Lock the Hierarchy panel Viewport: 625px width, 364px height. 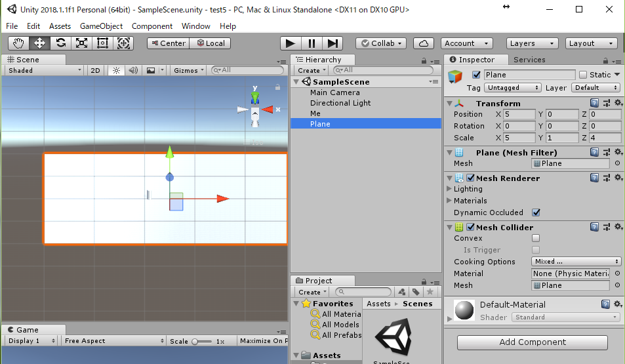(x=424, y=61)
